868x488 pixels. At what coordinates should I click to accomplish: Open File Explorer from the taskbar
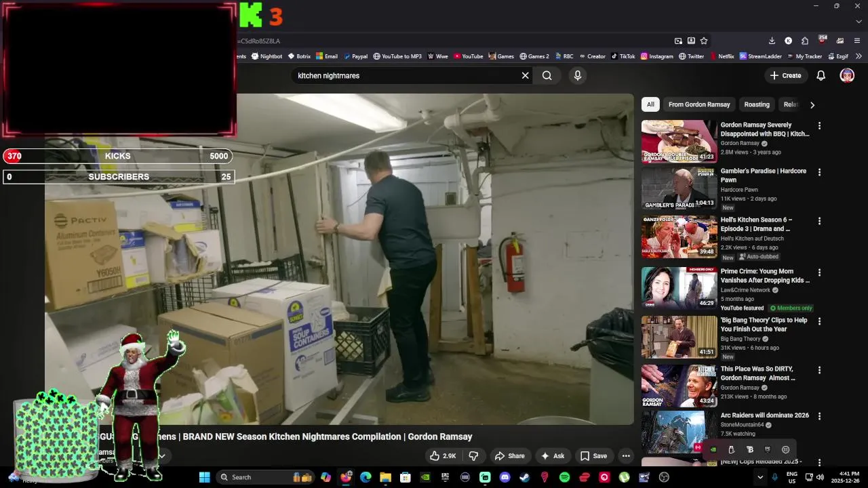click(x=385, y=477)
